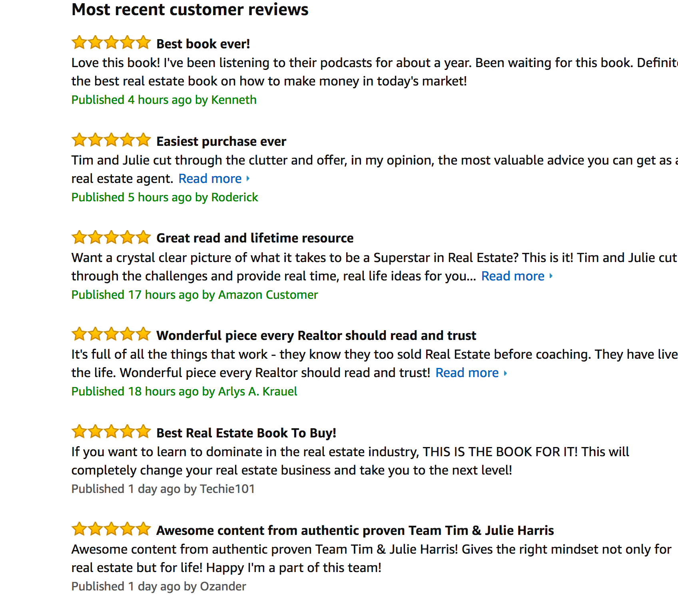Image resolution: width=678 pixels, height=616 pixels.
Task: Click the 'Most recent customer reviews' heading
Action: coord(190,10)
